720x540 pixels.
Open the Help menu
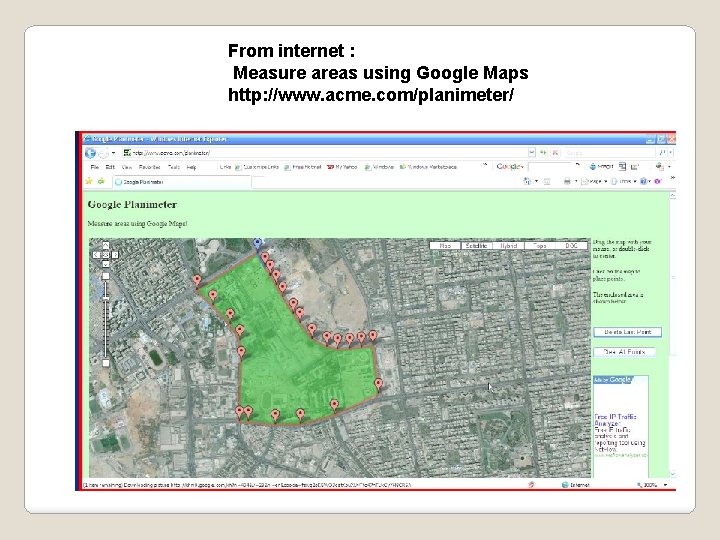(191, 167)
